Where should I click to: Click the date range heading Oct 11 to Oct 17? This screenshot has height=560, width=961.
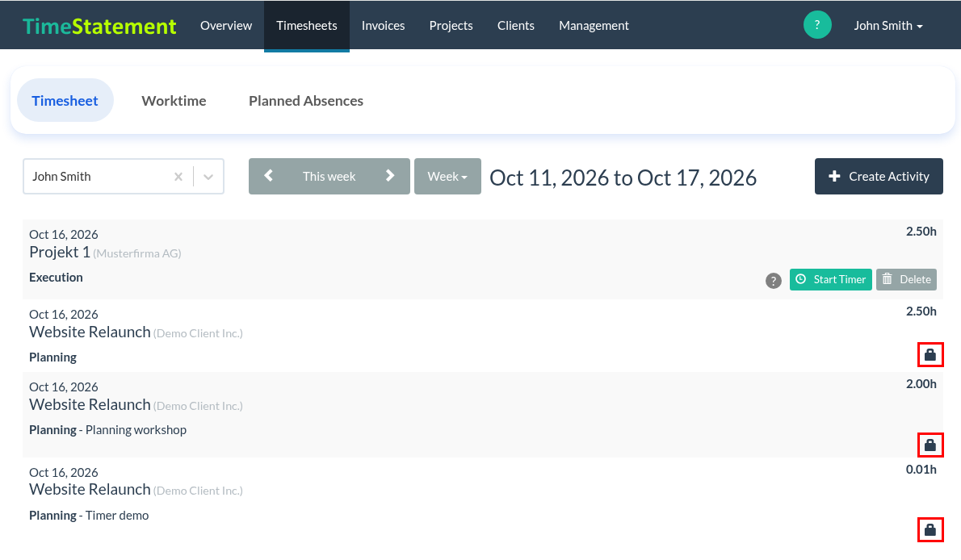pos(623,178)
